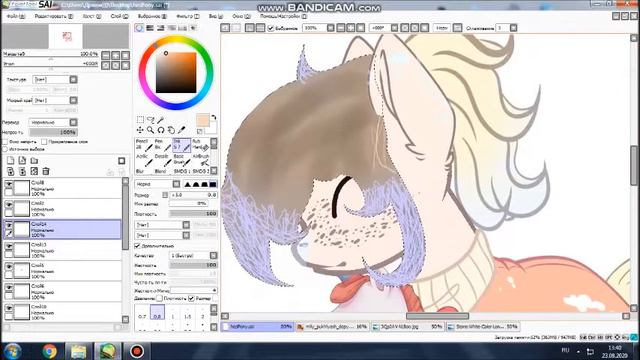Toggle the clipping group checkbox

pos(44,142)
